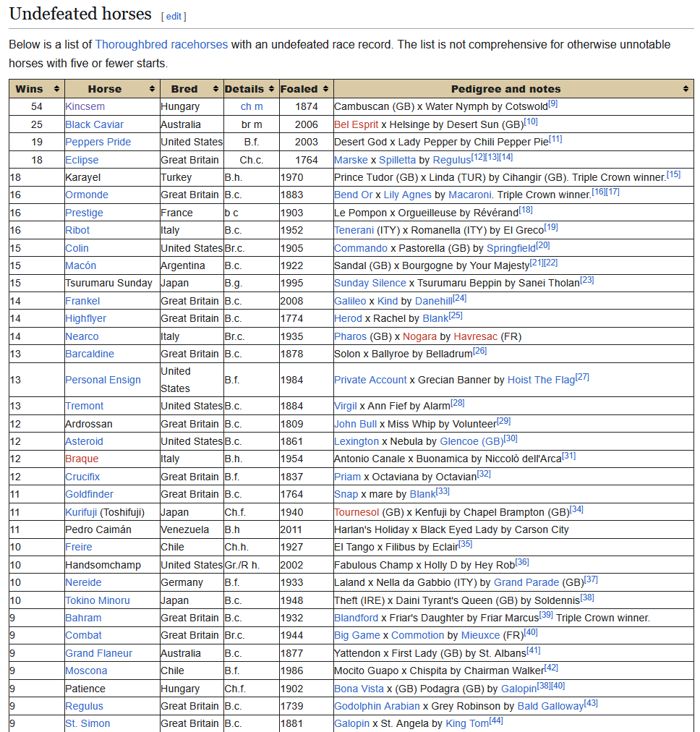
Task: Open the Sunday Silence link
Action: click(x=370, y=283)
